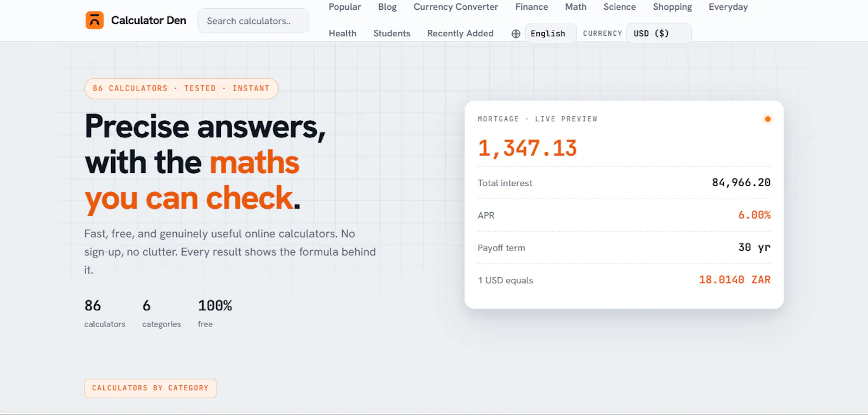This screenshot has height=415, width=868.
Task: Click the Payoff term 30 yr value
Action: [x=754, y=248]
